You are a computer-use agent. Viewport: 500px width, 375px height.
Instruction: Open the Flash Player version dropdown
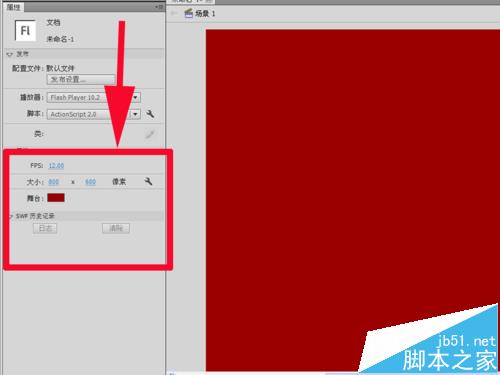(x=94, y=97)
